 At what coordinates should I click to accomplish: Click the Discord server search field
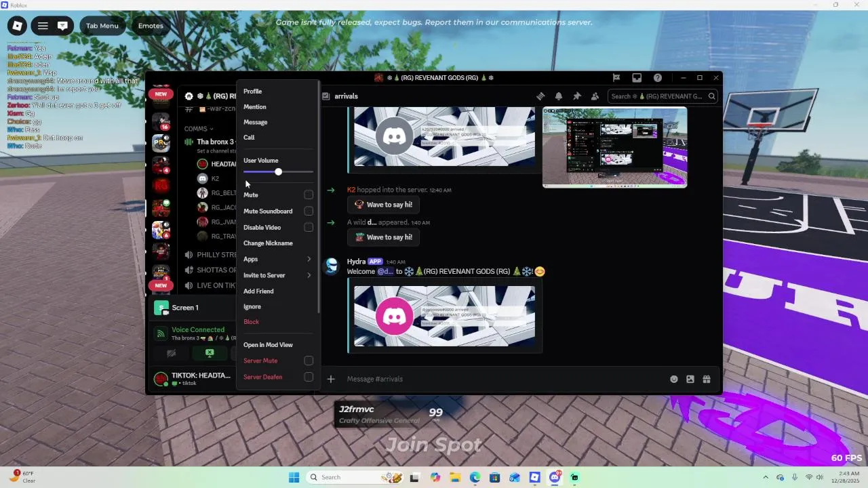coord(663,96)
